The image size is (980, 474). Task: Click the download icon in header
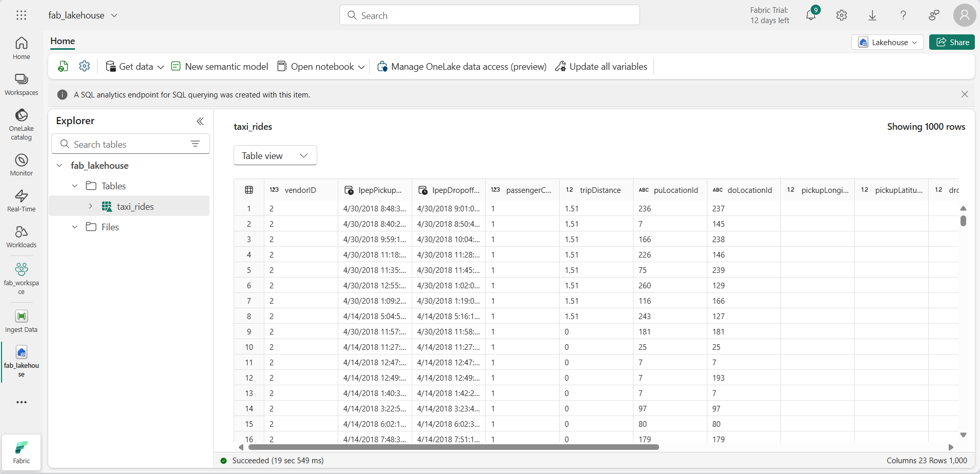point(872,15)
